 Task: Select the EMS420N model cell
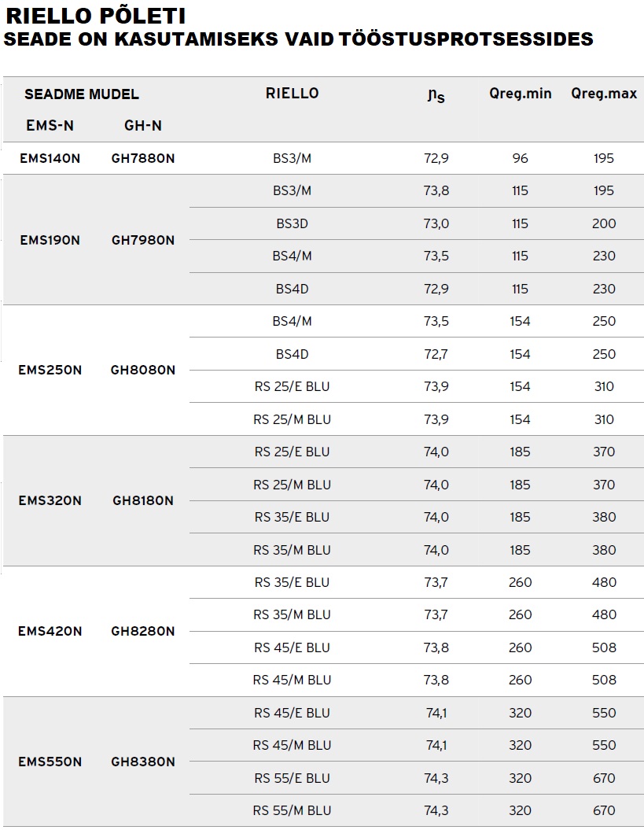50,631
